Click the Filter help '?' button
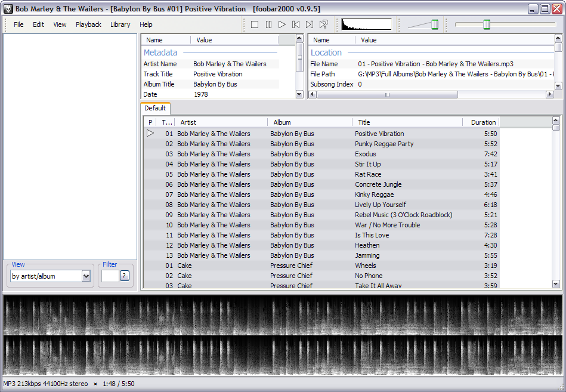 pos(124,276)
